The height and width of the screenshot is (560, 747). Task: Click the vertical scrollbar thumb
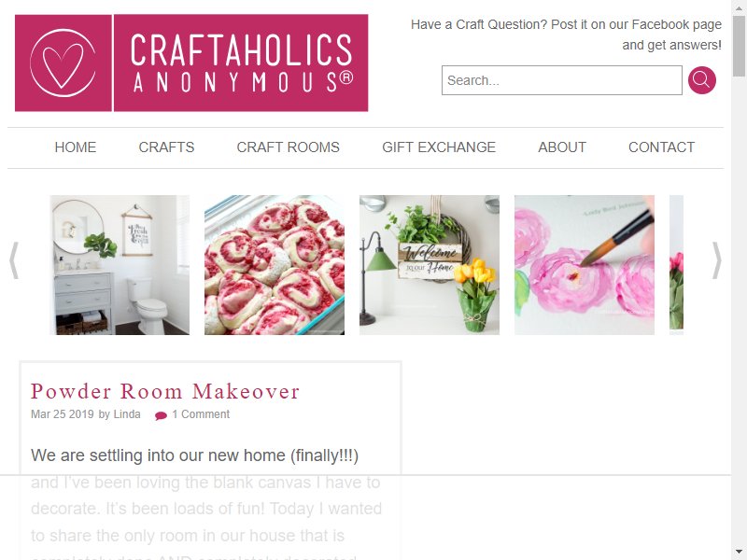[x=739, y=46]
